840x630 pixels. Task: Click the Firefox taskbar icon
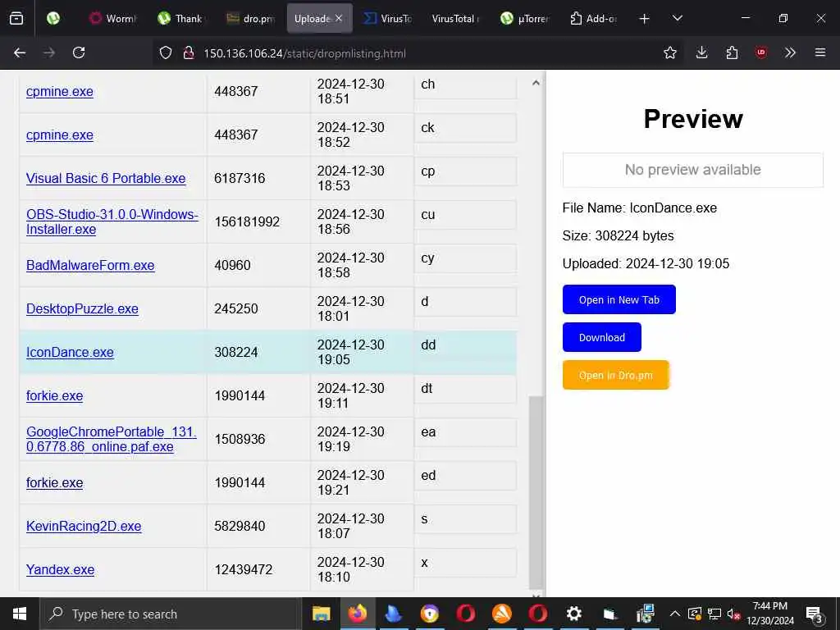pyautogui.click(x=358, y=614)
